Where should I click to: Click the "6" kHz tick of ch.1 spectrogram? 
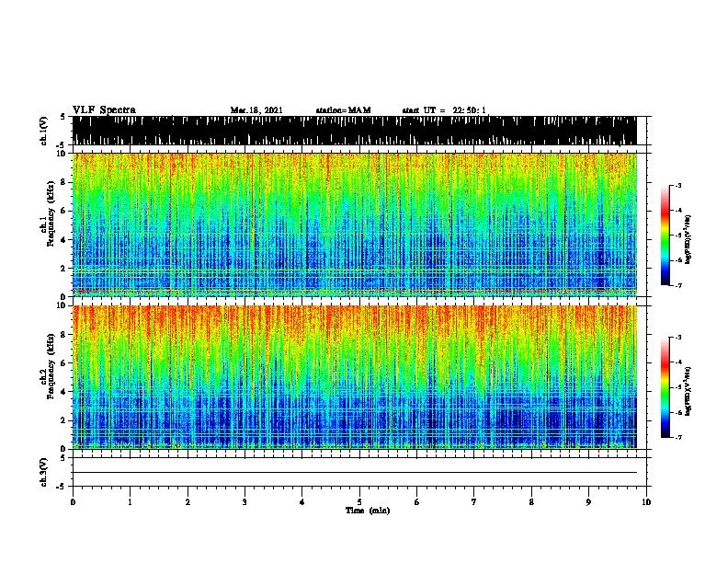[65, 211]
